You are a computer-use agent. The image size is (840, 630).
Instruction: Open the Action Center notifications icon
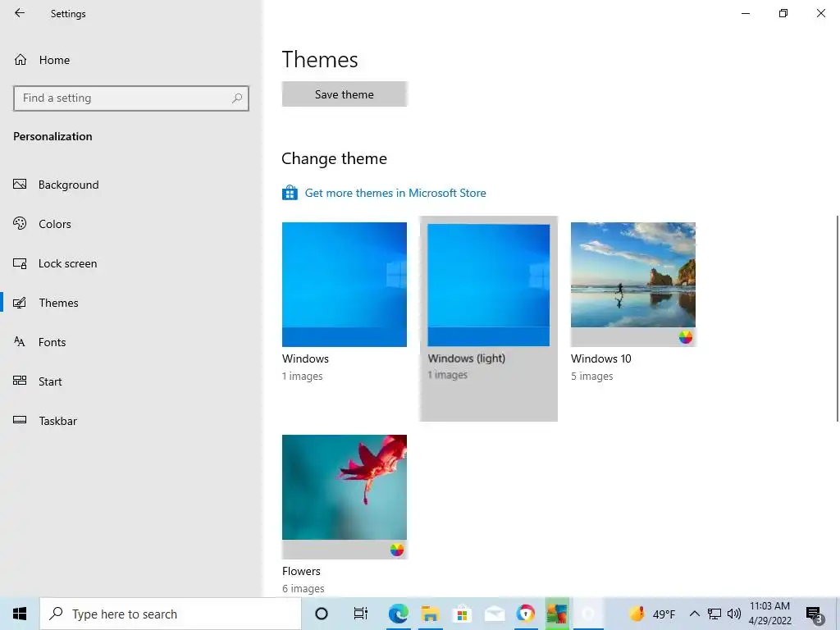click(x=814, y=614)
